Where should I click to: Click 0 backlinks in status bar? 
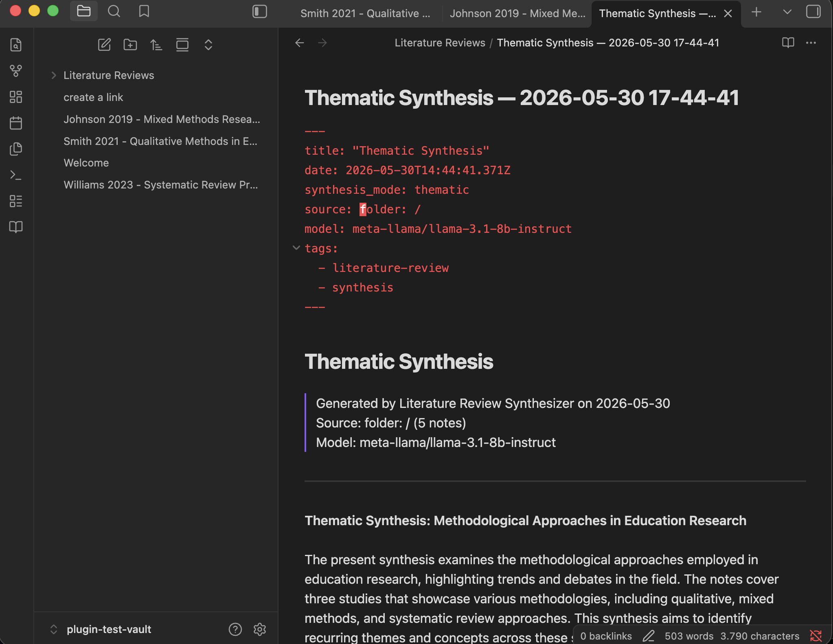606,636
